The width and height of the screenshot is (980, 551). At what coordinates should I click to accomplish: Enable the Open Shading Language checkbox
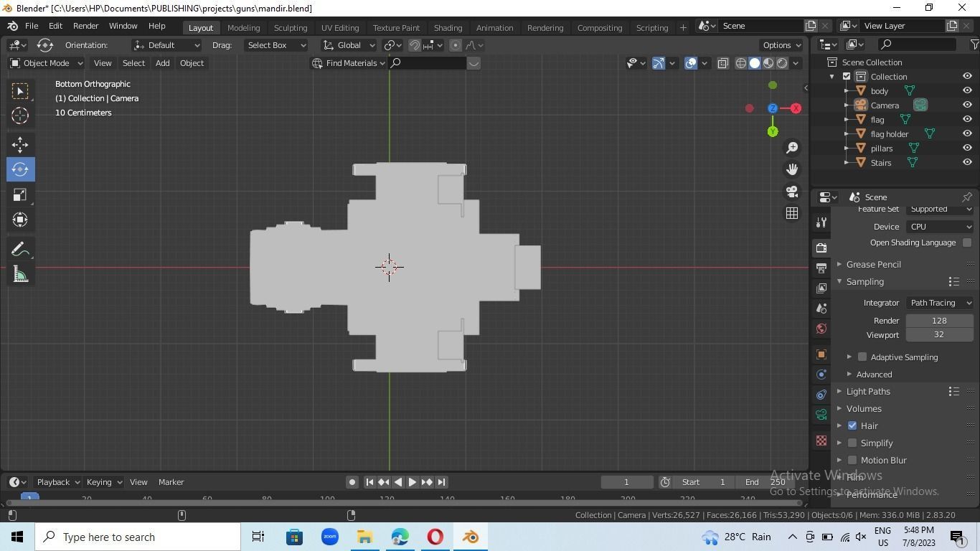pos(967,242)
